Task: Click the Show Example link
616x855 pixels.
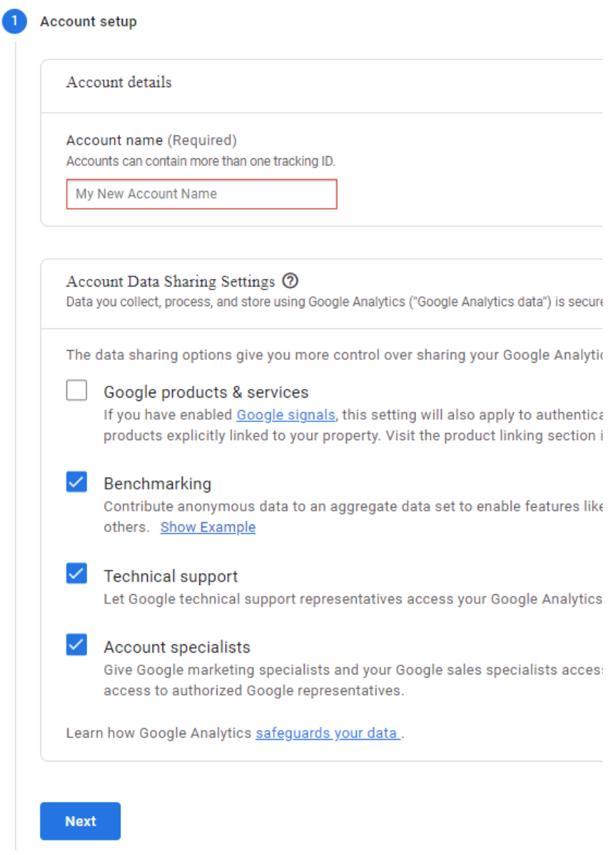Action: coord(208,527)
